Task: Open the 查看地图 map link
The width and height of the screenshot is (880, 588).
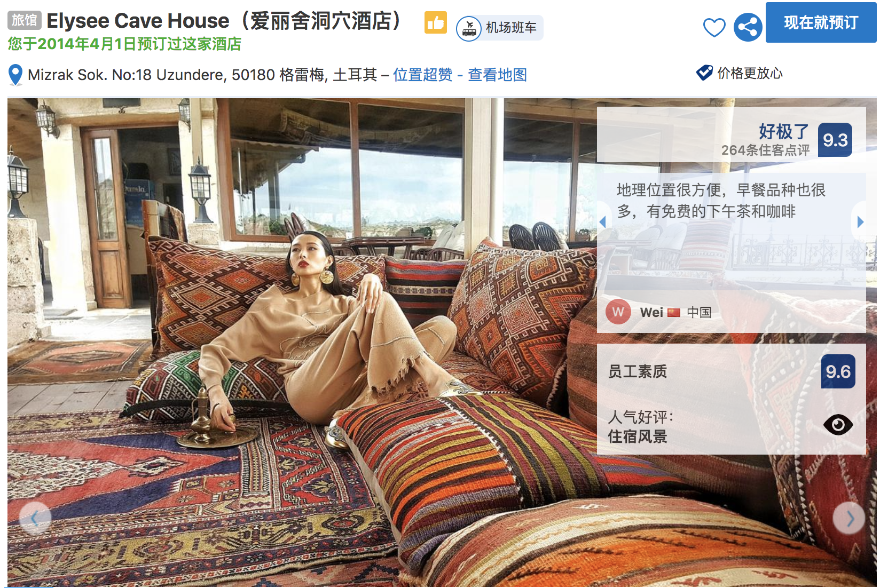Action: click(497, 75)
